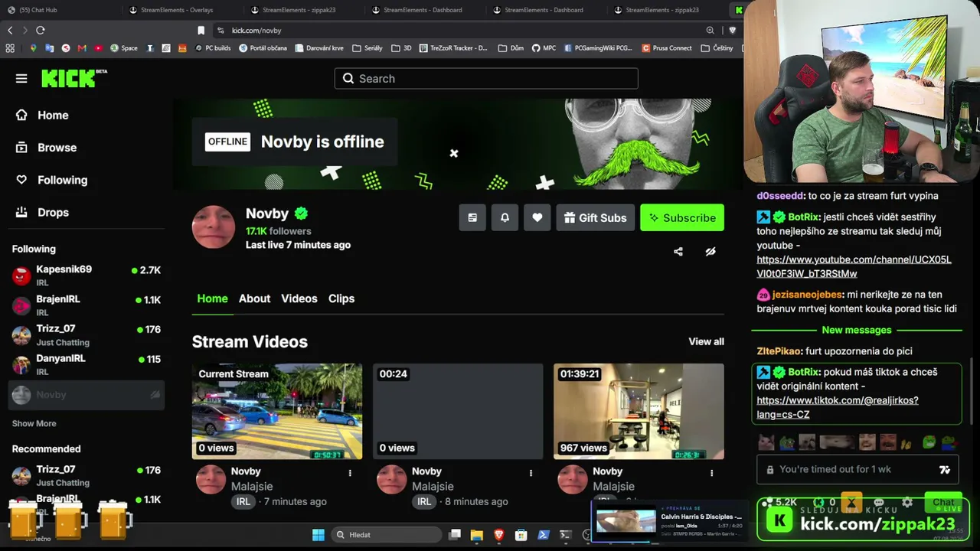This screenshot has width=980, height=551.
Task: Open the Seriály bookmarks folder
Action: click(367, 47)
